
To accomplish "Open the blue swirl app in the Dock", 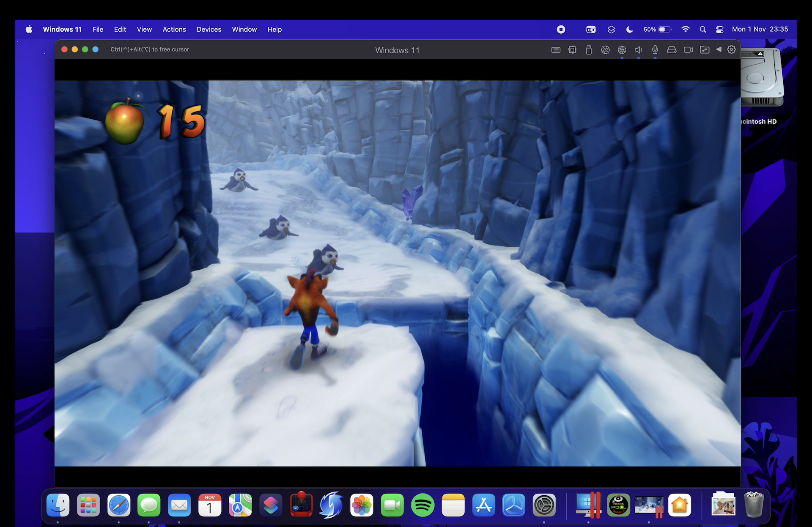I will (x=332, y=505).
